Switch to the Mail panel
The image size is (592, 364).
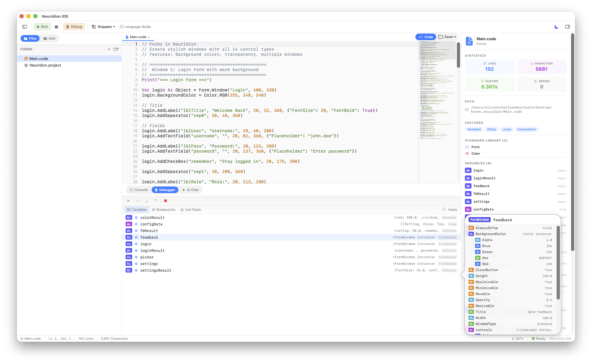coord(49,38)
